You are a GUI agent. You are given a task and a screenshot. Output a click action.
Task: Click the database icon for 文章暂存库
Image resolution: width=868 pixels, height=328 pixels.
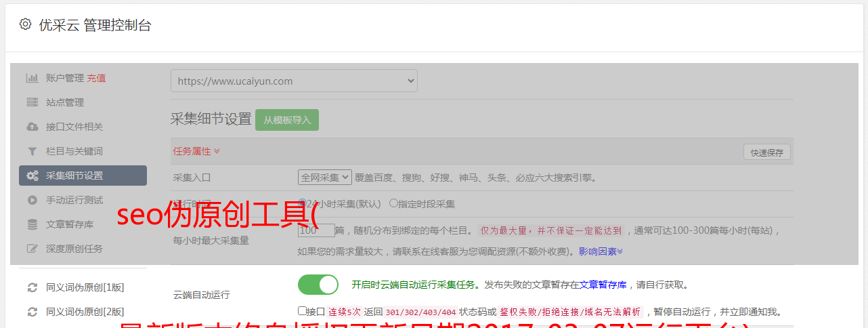(32, 224)
